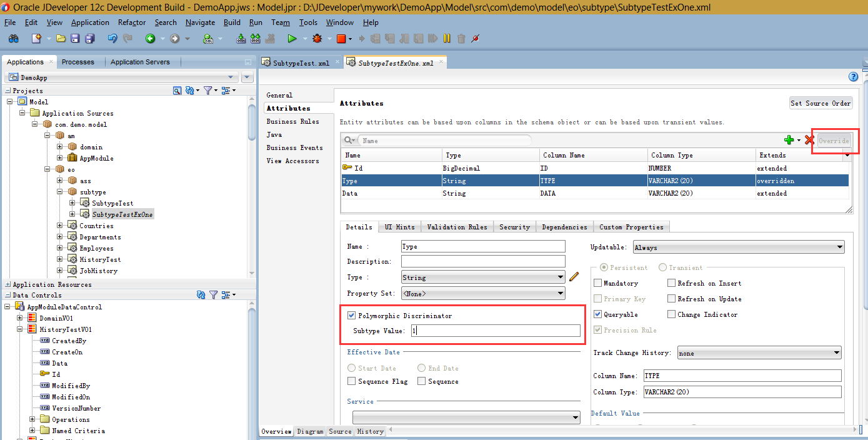Viewport: 868px width, 440px height.
Task: Click the green plus add attribute icon
Action: (x=789, y=141)
